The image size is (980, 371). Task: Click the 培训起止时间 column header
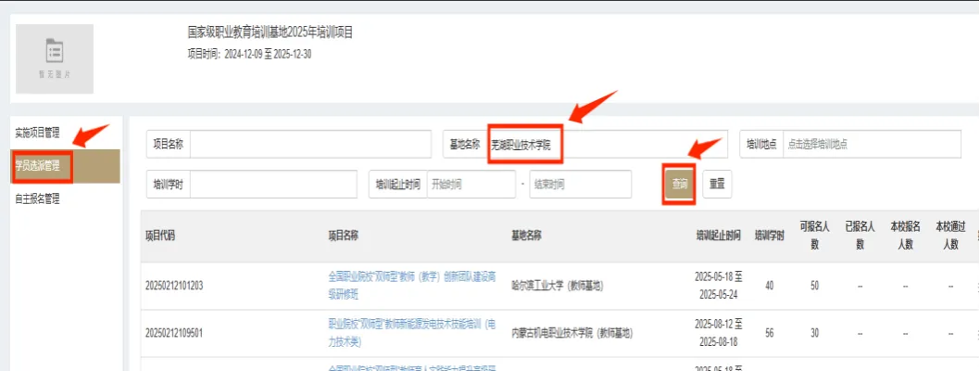(x=719, y=236)
